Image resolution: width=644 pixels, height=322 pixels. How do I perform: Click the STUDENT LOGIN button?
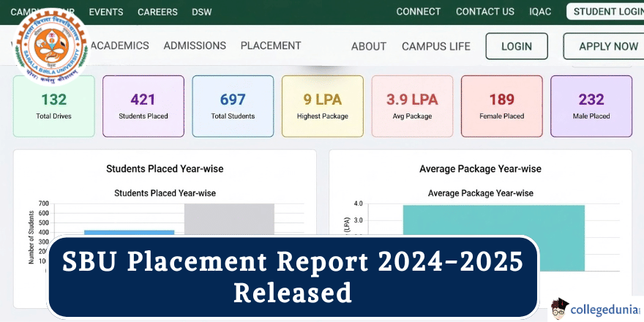606,12
